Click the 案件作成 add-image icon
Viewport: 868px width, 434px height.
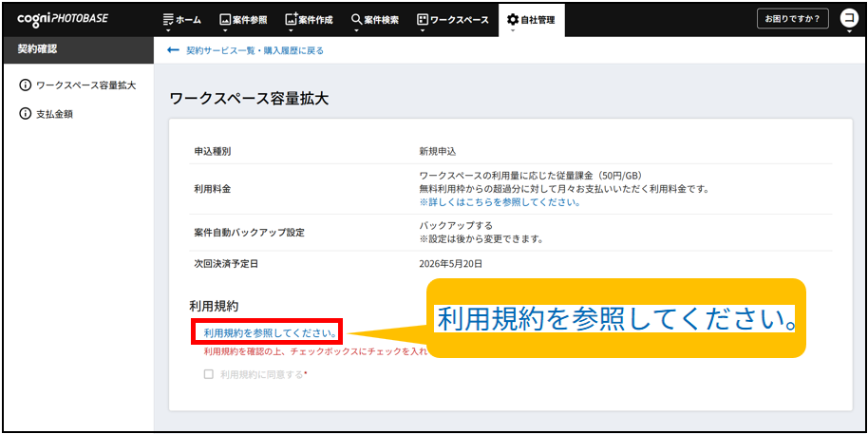click(x=292, y=19)
